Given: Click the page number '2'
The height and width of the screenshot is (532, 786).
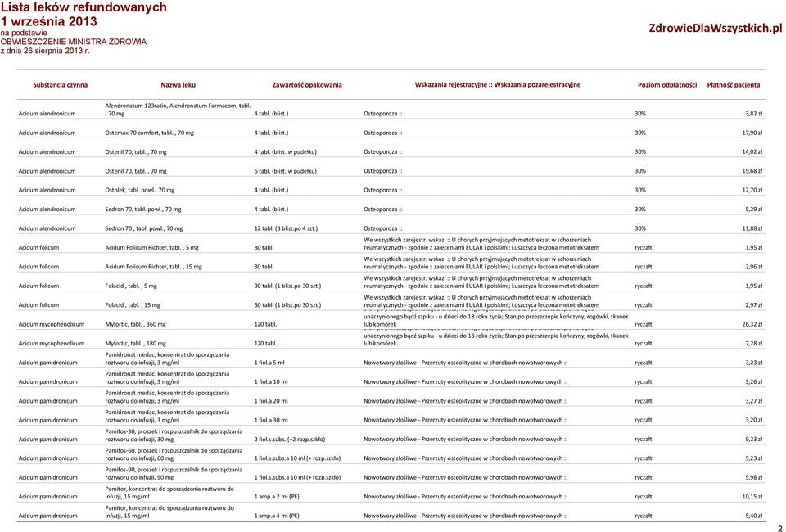Looking at the screenshot, I should click(779, 529).
